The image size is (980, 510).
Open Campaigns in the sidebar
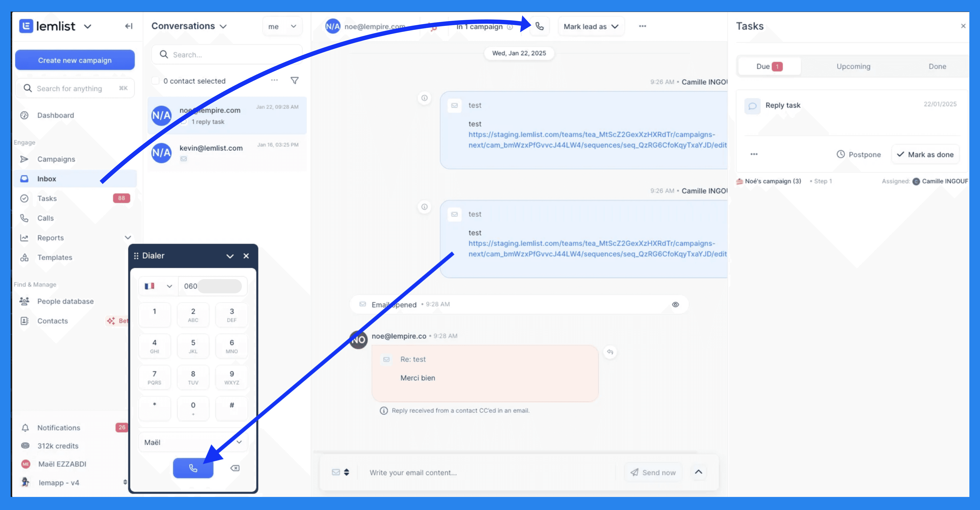[x=56, y=159]
